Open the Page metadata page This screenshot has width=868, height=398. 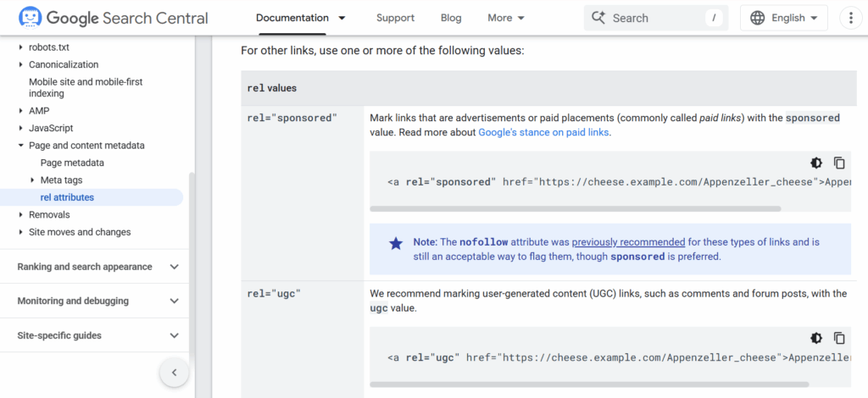(x=72, y=163)
